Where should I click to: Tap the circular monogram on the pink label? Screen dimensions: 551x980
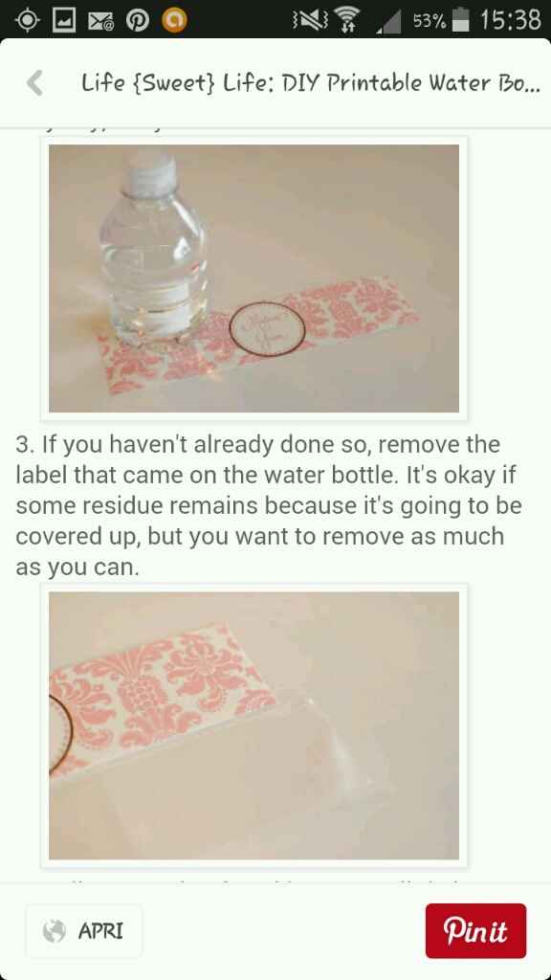point(267,329)
